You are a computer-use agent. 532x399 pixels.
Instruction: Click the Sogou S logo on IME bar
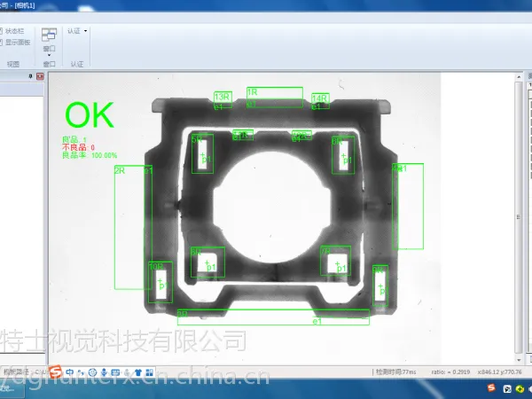56,372
